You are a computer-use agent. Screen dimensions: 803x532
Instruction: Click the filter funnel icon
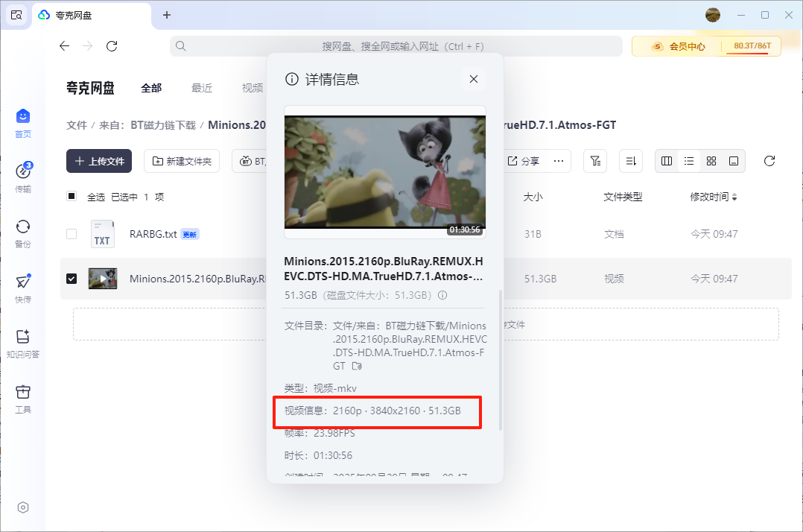594,161
